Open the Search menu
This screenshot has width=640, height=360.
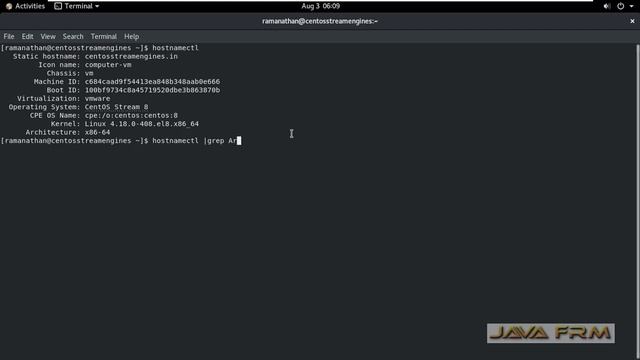click(x=73, y=36)
